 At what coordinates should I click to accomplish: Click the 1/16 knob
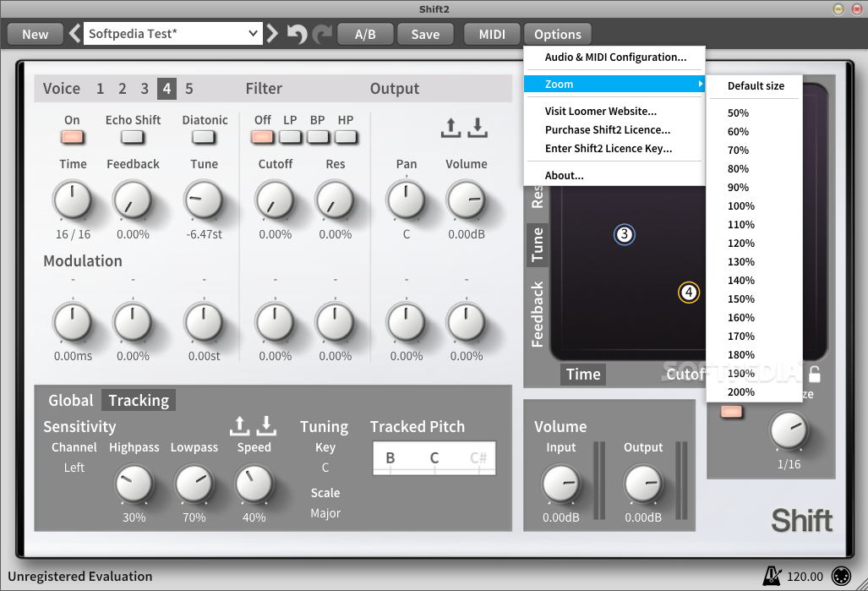point(789,430)
